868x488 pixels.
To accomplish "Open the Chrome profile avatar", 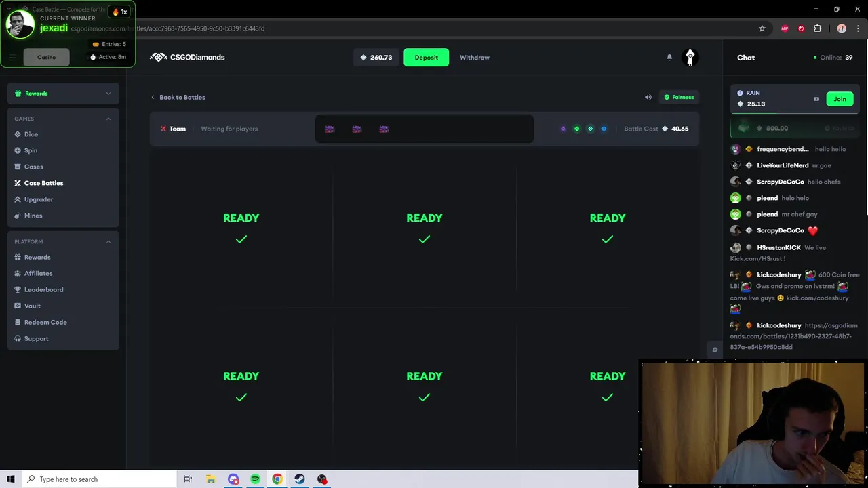I will click(842, 28).
